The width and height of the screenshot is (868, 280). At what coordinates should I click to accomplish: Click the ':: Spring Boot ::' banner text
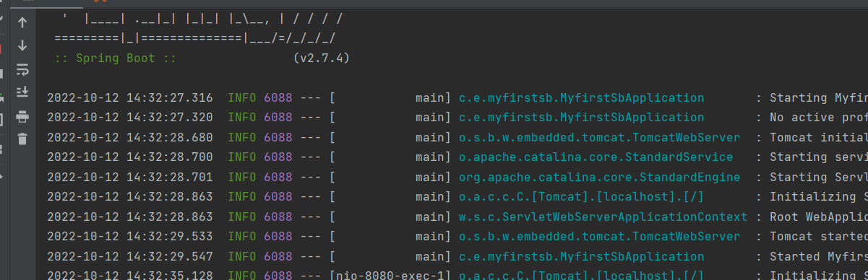tap(116, 58)
